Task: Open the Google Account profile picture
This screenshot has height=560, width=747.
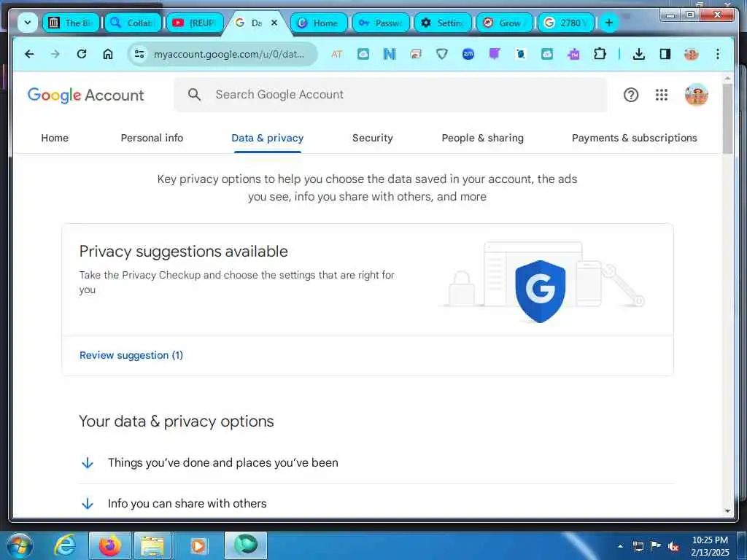Action: point(696,95)
